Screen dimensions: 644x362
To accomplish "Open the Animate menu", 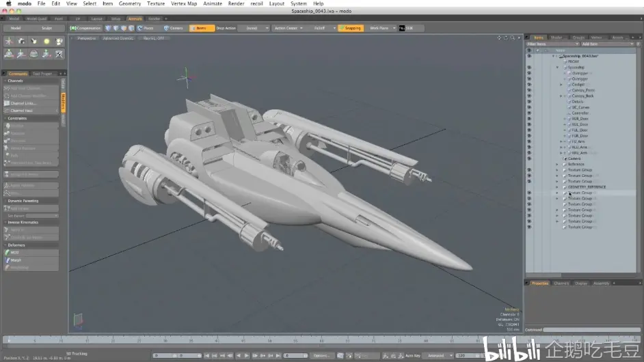I will (213, 3).
